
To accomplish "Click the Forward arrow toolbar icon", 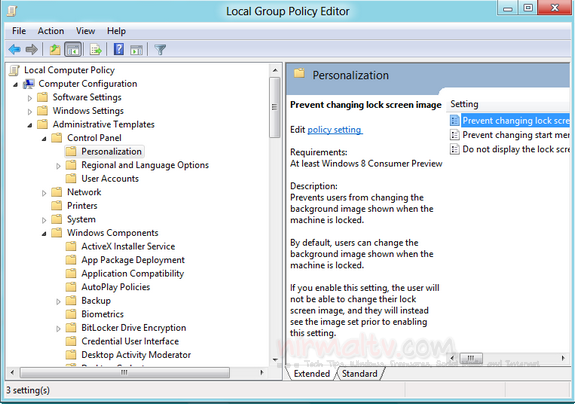I will pos(32,49).
